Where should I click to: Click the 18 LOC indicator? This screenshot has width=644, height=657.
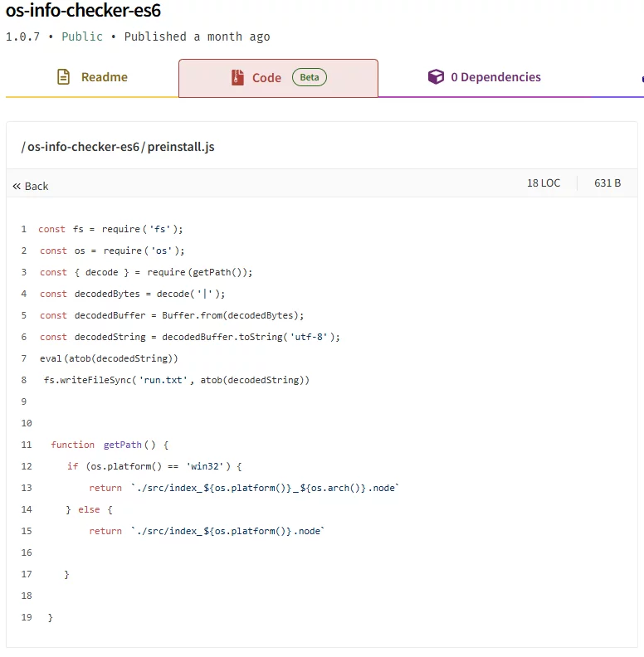544,183
